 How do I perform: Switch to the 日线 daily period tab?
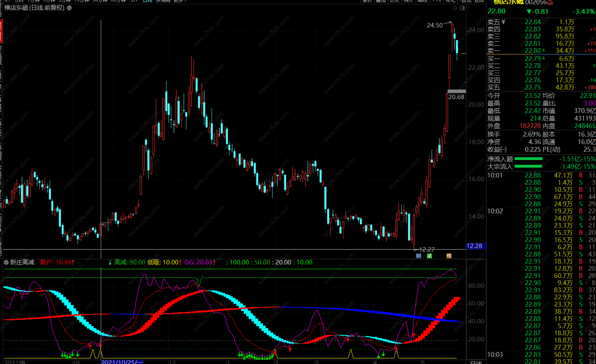coord(147,1)
